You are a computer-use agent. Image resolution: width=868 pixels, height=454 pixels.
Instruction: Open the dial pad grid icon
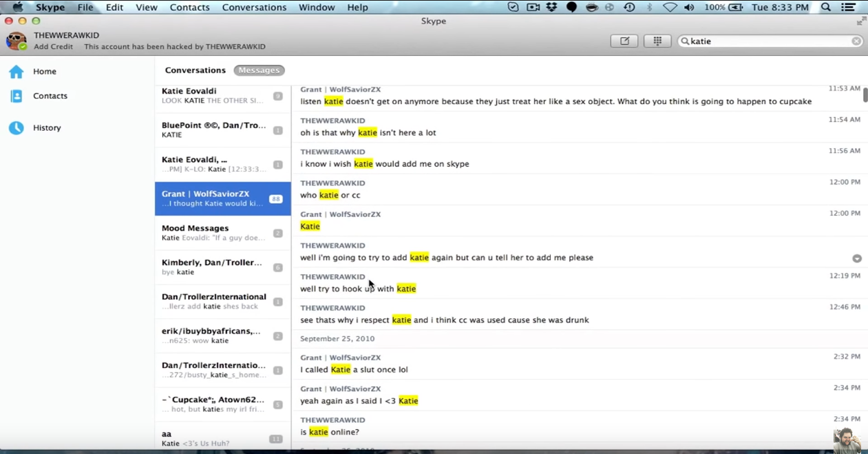tap(657, 41)
